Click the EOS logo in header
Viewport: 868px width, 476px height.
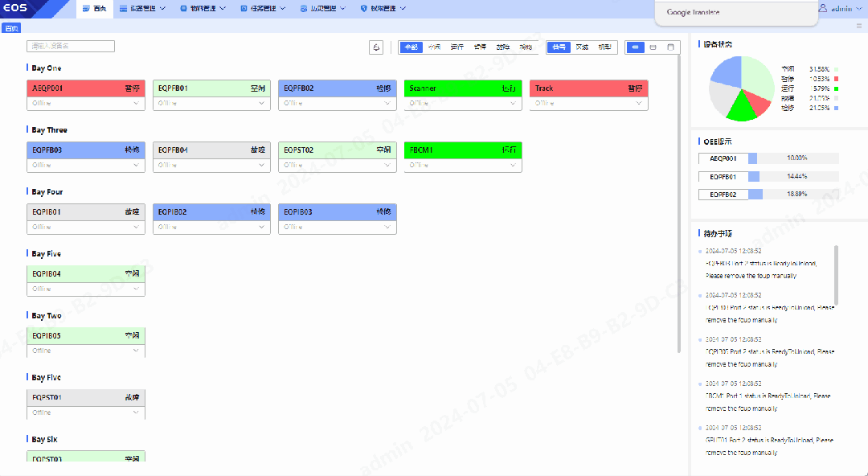[x=16, y=8]
